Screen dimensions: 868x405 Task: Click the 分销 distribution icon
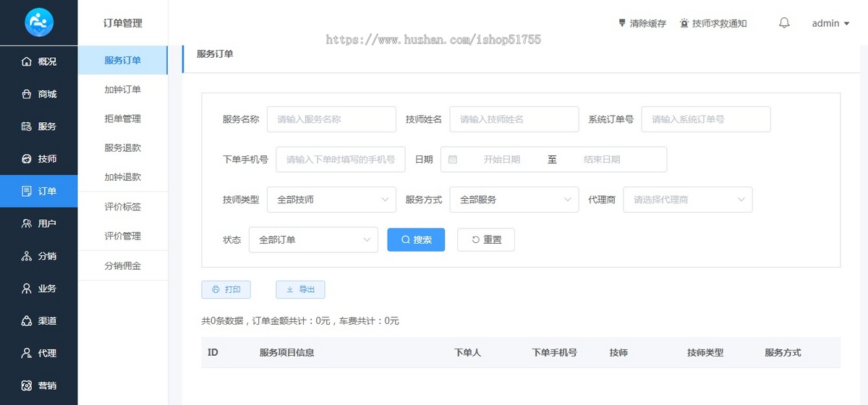[x=27, y=256]
